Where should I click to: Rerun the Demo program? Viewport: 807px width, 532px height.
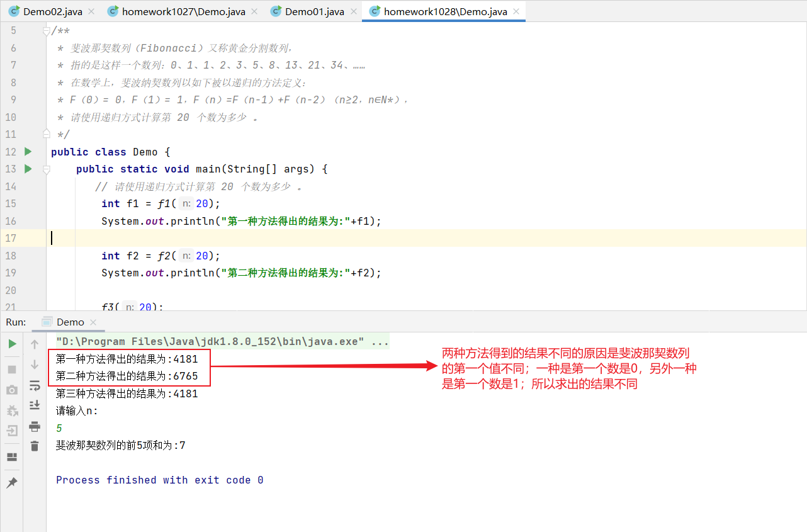12,344
